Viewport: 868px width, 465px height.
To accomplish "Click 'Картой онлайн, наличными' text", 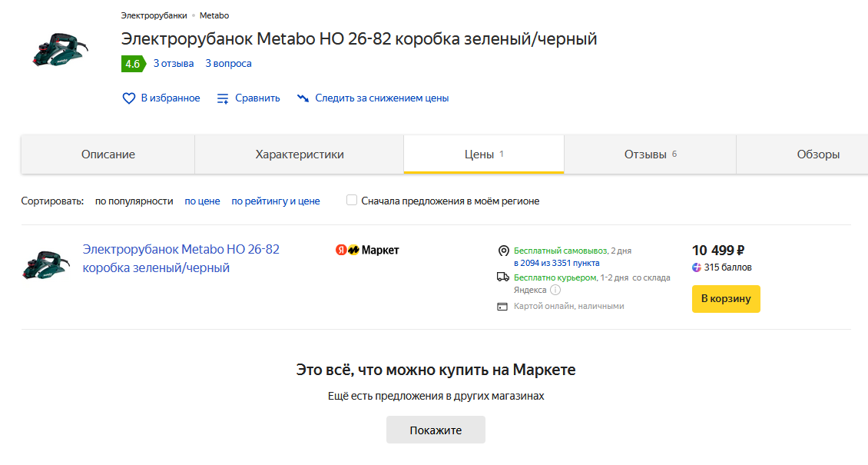I will (568, 306).
